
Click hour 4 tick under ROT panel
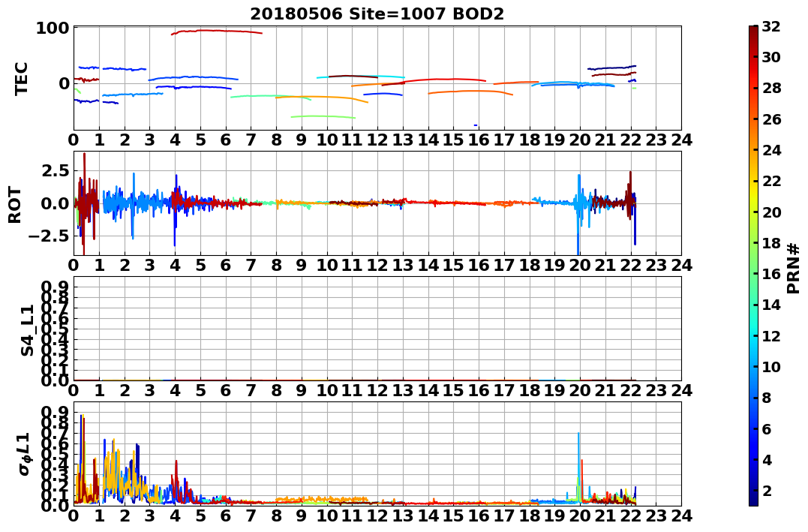176,265
